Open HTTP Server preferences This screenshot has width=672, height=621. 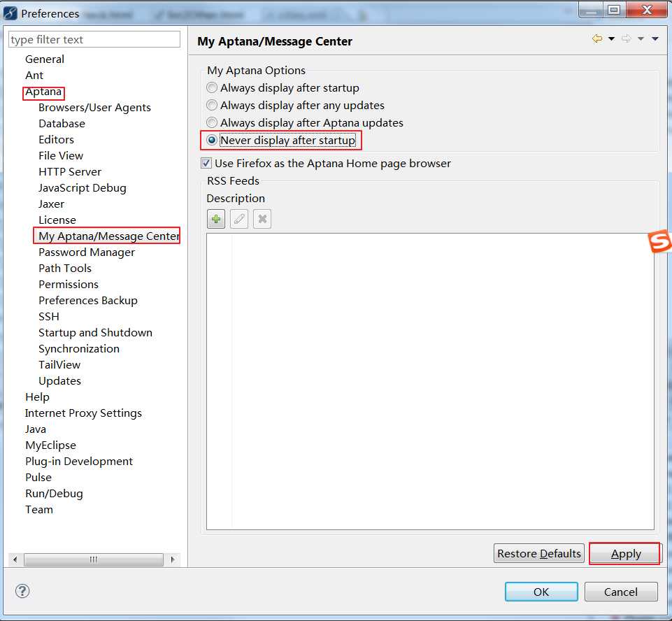[70, 172]
